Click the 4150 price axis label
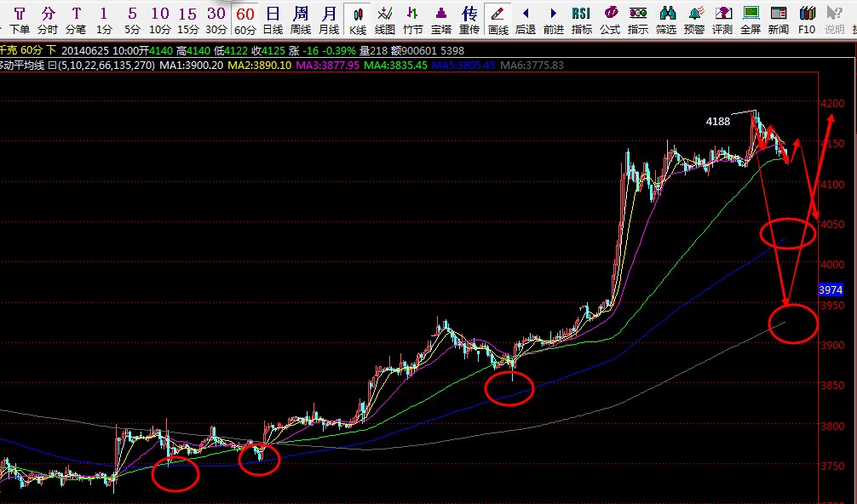The width and height of the screenshot is (857, 504). point(832,144)
